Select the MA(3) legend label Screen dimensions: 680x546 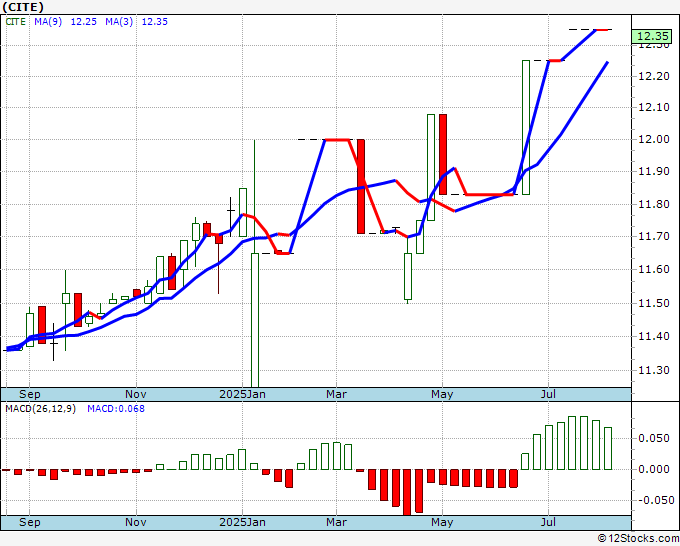point(119,22)
